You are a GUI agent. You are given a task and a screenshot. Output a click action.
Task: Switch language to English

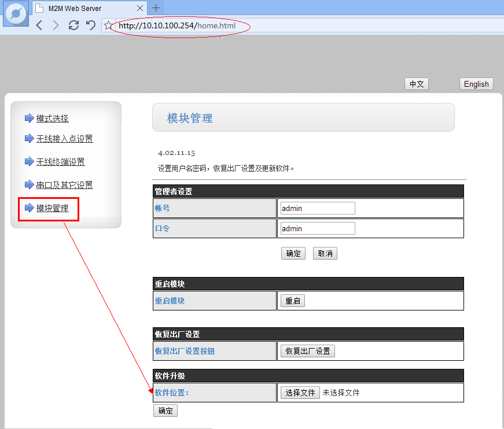(x=476, y=84)
